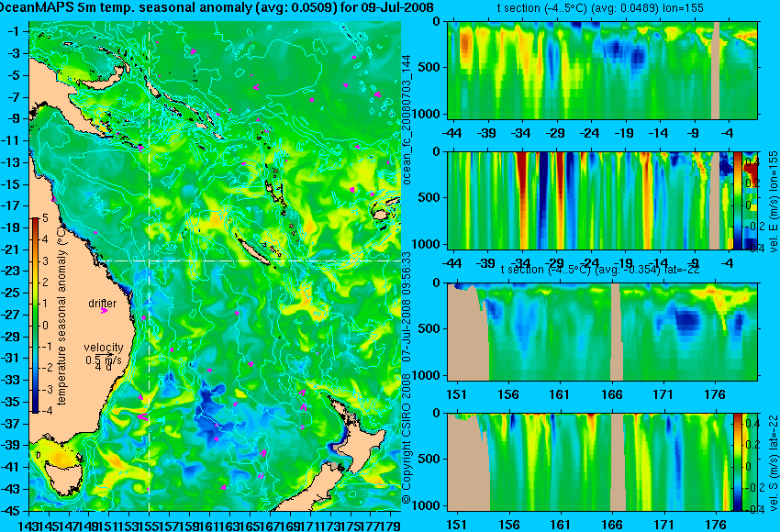Viewport: 780px width, 532px height.
Task: Click the OceanMAPS 5m temp. seasonal anomaly title
Action: [216, 7]
